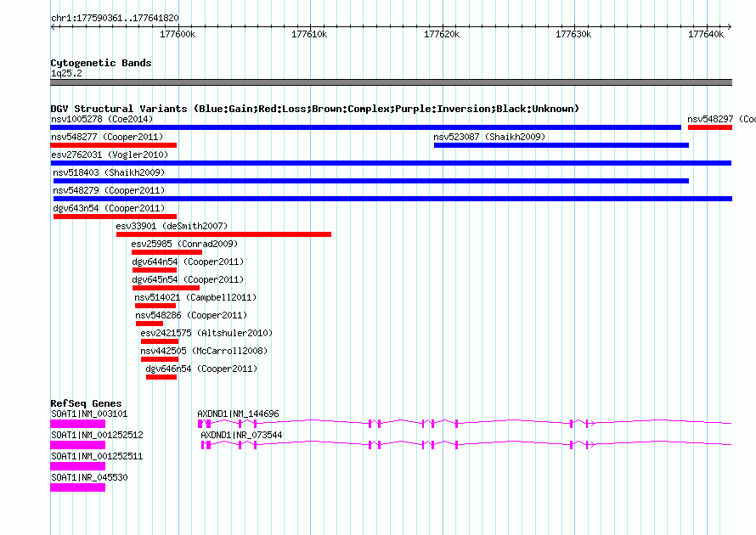Screen dimensions: 756x535
Task: Click the 177610k ruler tick label
Action: (309, 34)
